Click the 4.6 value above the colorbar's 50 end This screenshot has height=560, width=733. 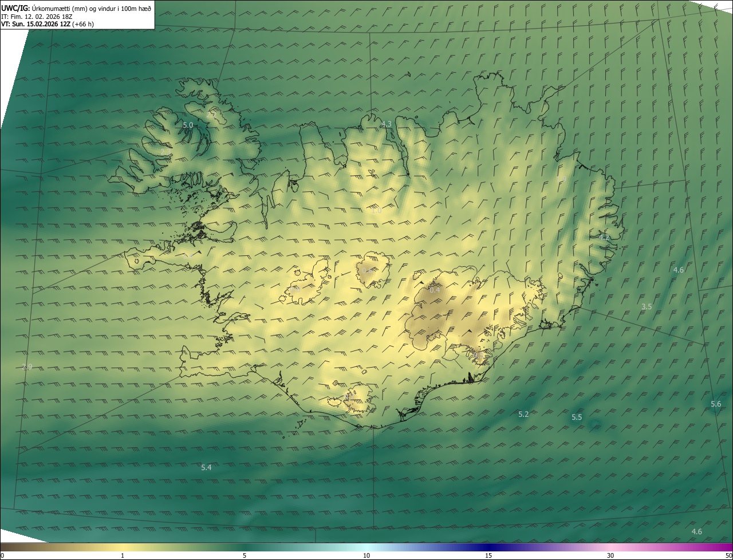697,532
